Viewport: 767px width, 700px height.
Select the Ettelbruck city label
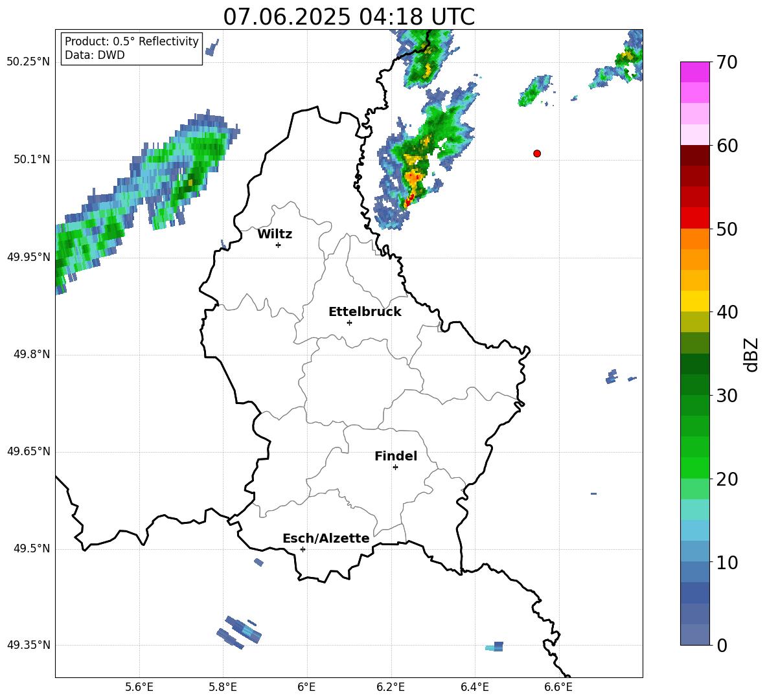coord(365,312)
